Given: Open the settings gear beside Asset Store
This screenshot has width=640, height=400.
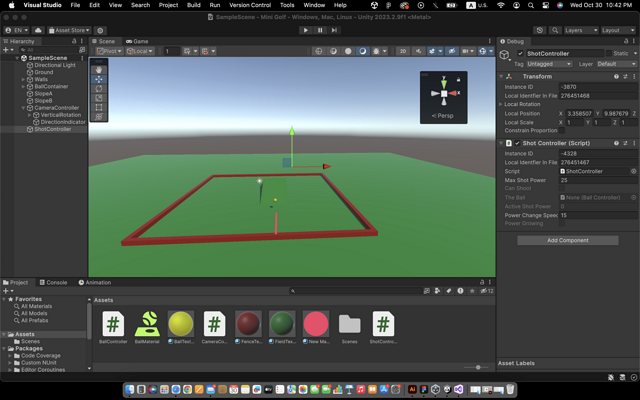Looking at the screenshot, I should tap(100, 30).
